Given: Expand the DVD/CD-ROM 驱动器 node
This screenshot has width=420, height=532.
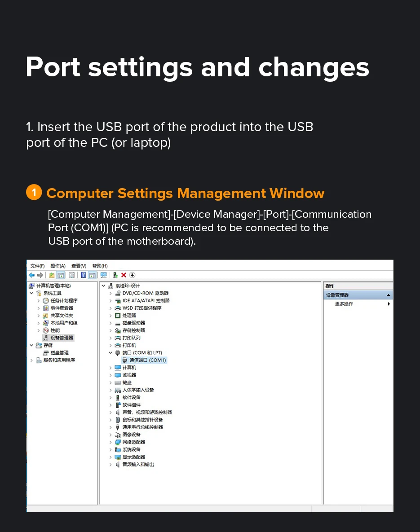Looking at the screenshot, I should click(x=111, y=293).
